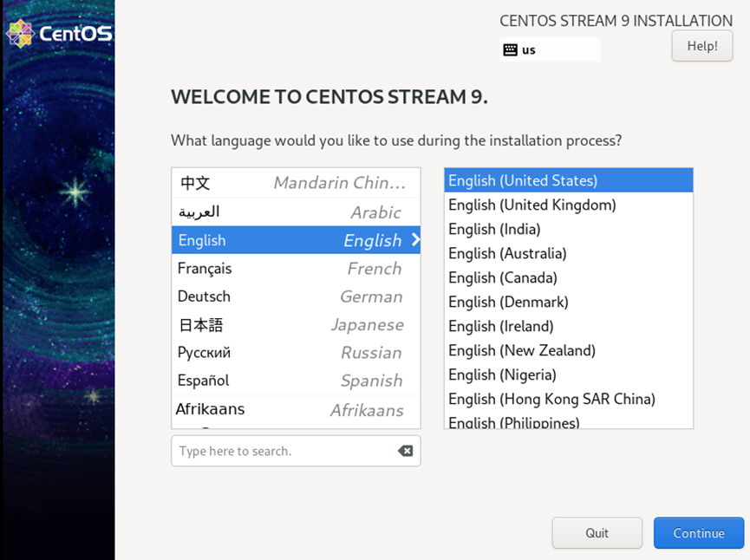Click the CentOS logo

(59, 34)
